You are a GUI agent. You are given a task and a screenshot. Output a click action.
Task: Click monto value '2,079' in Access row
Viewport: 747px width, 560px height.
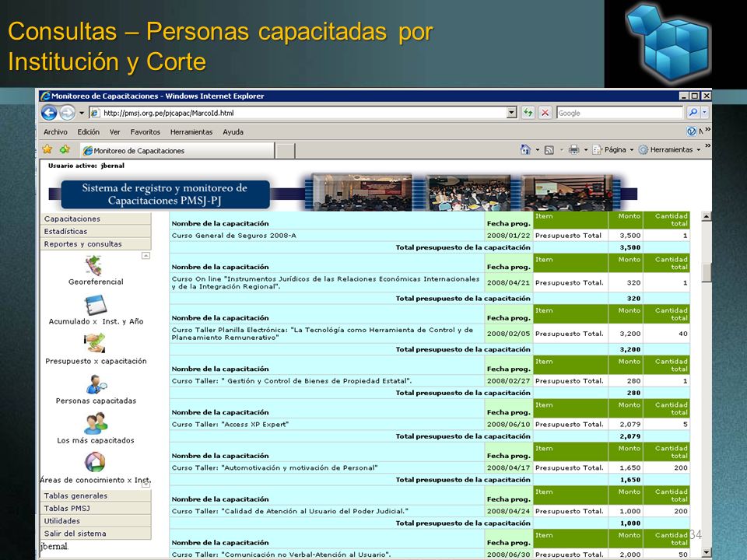(x=630, y=425)
